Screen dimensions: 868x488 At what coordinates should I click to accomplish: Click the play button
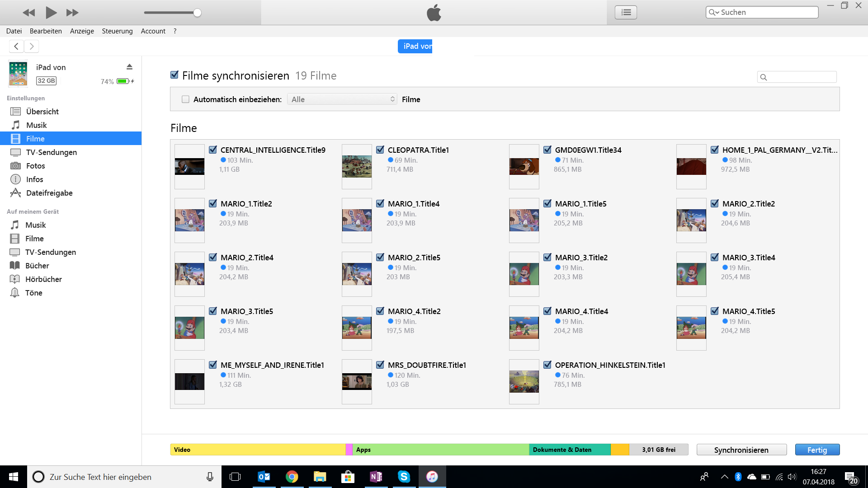(51, 13)
